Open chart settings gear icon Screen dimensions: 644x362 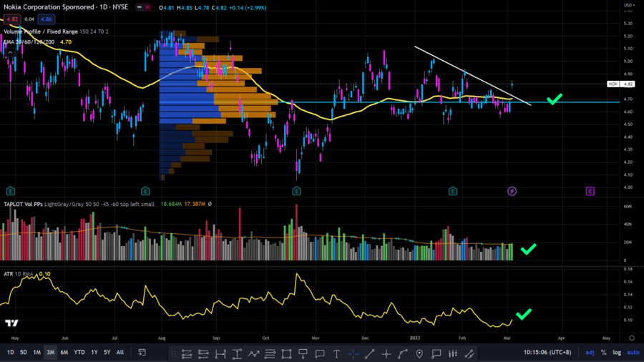(632, 338)
